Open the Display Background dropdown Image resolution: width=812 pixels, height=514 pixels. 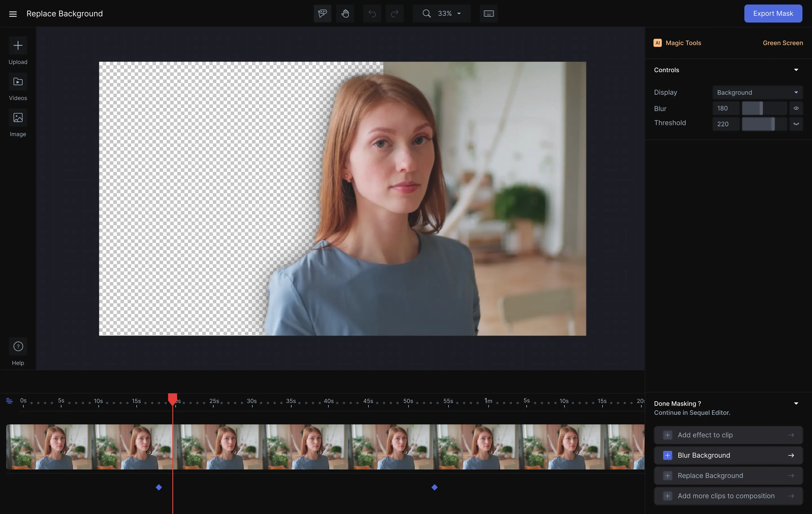757,92
